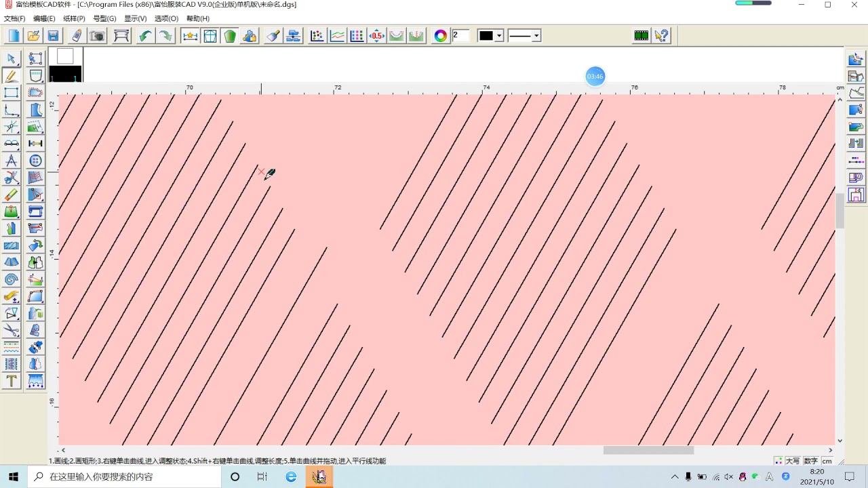Screen dimensions: 868x488
Task: Click the Windows taskbar search box
Action: pos(124,476)
